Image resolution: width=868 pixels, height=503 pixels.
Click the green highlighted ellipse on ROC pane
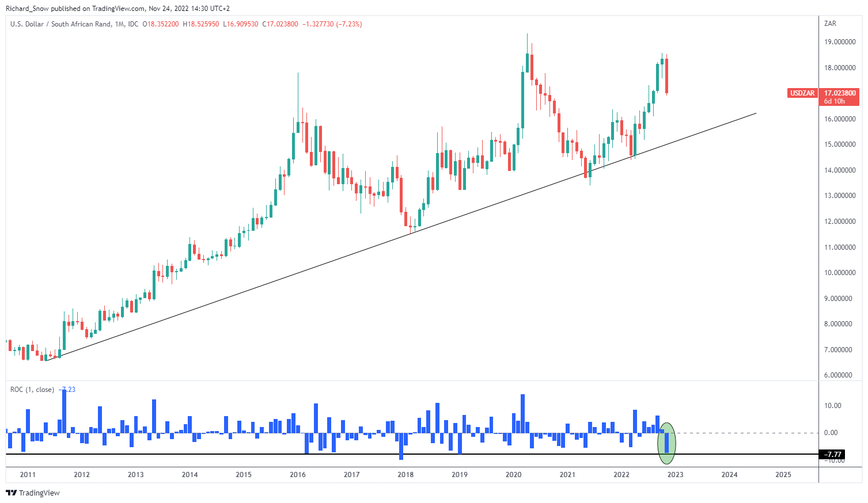[666, 443]
